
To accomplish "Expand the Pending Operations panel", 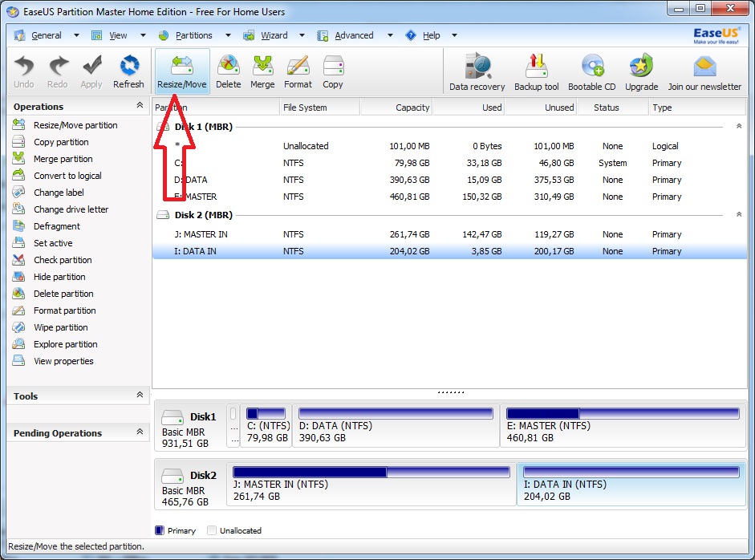I will pos(140,432).
